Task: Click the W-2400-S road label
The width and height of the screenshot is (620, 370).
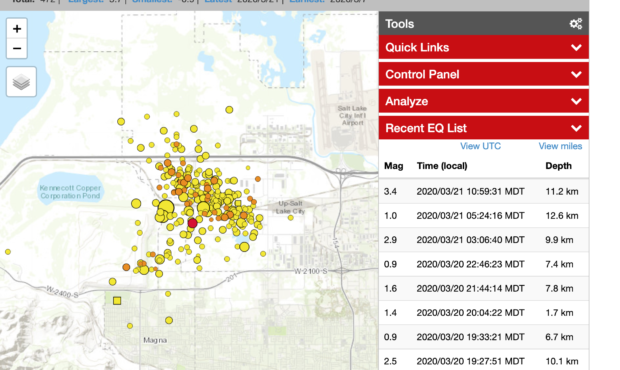Action: click(62, 292)
